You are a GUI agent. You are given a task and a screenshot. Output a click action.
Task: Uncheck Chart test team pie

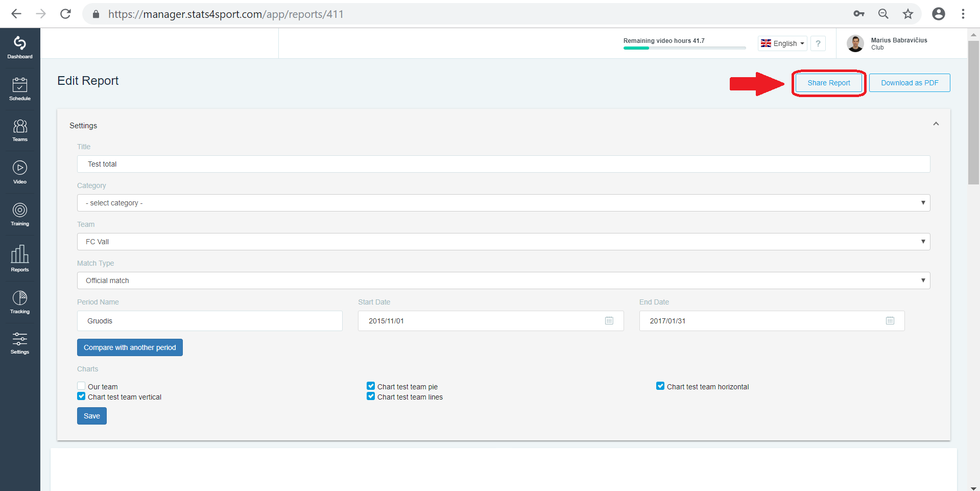click(x=371, y=386)
